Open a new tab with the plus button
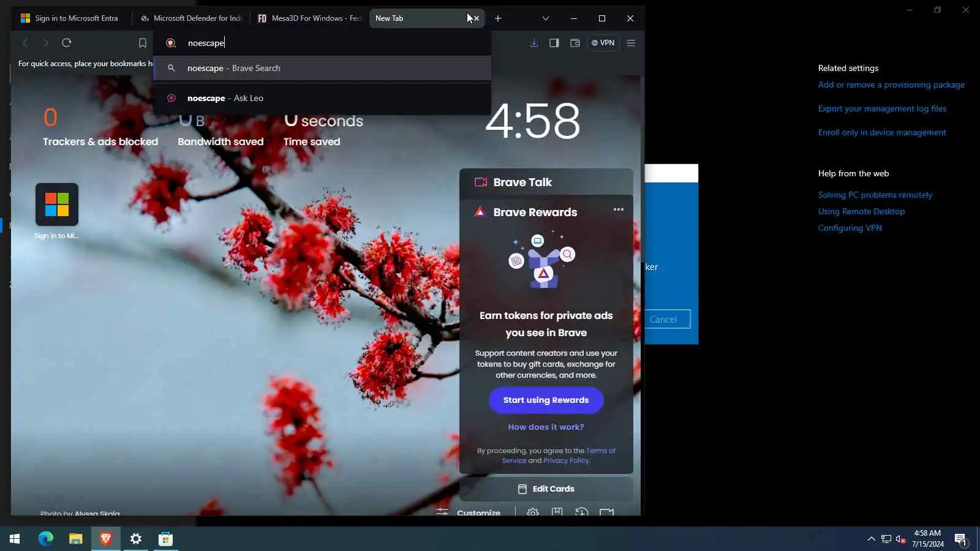 pos(498,18)
